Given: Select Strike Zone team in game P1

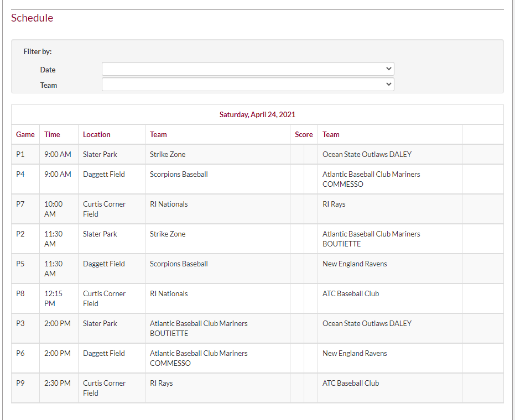Looking at the screenshot, I should (168, 154).
